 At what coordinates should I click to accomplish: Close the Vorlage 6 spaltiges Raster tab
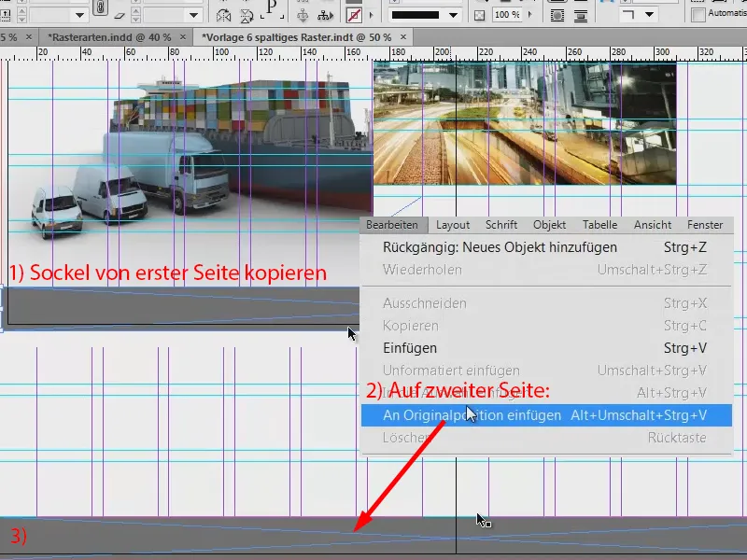pos(403,37)
